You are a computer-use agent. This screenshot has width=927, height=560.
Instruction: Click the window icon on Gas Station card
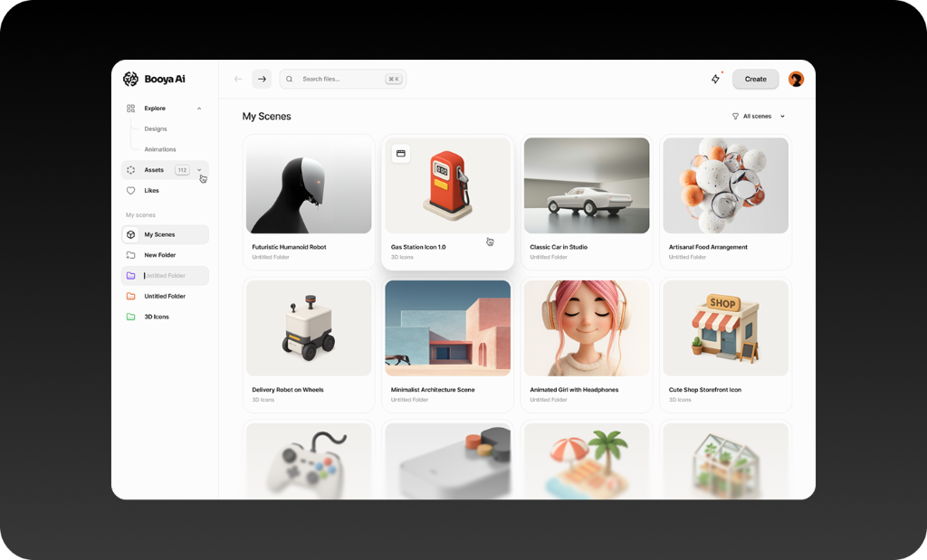click(401, 154)
